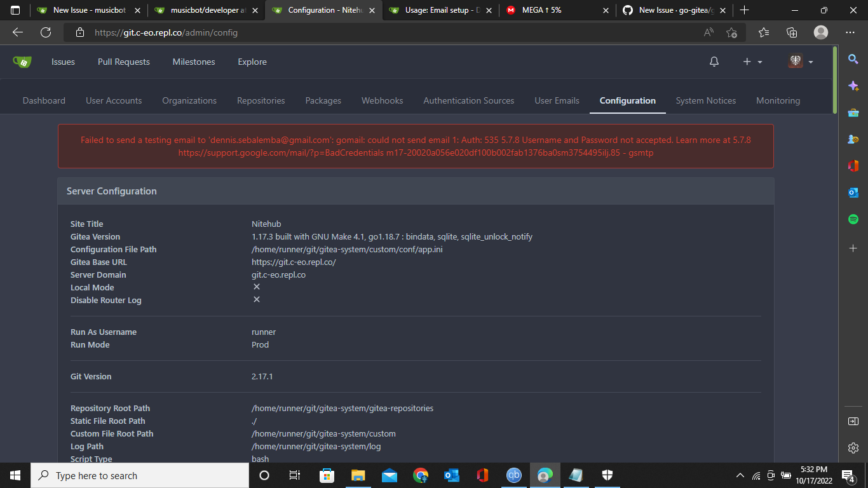Go to the Dashboard page
Image resolution: width=868 pixels, height=488 pixels.
[44, 100]
